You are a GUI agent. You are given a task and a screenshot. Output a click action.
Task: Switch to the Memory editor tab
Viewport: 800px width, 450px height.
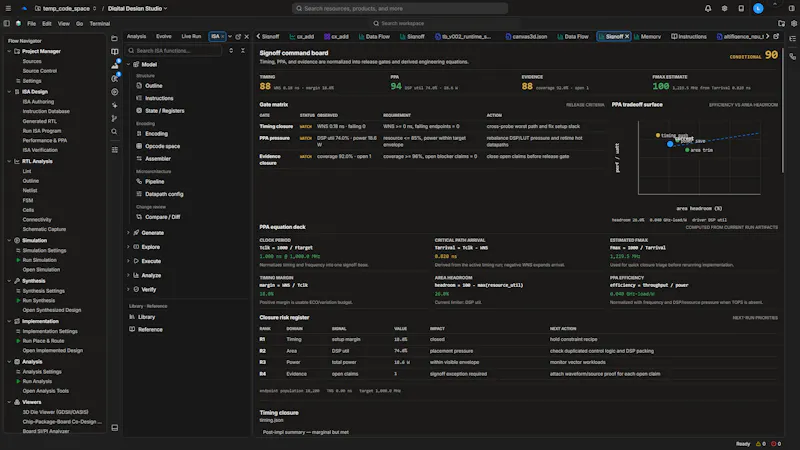click(647, 36)
